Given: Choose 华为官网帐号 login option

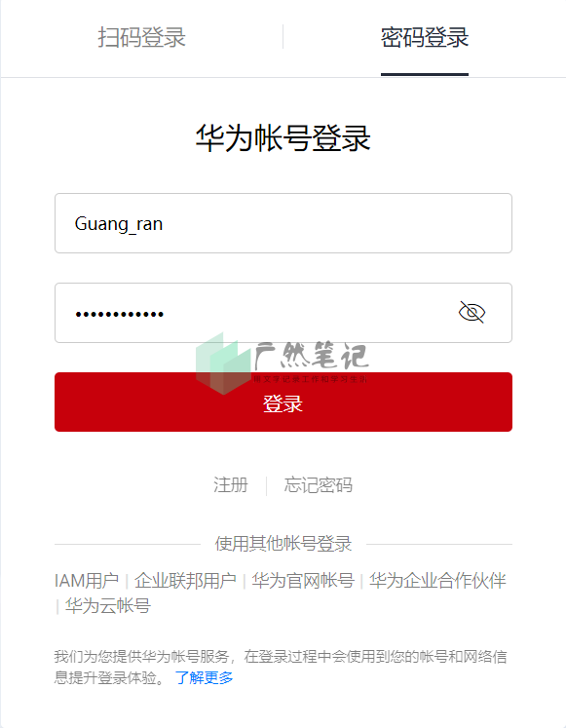Looking at the screenshot, I should [303, 581].
